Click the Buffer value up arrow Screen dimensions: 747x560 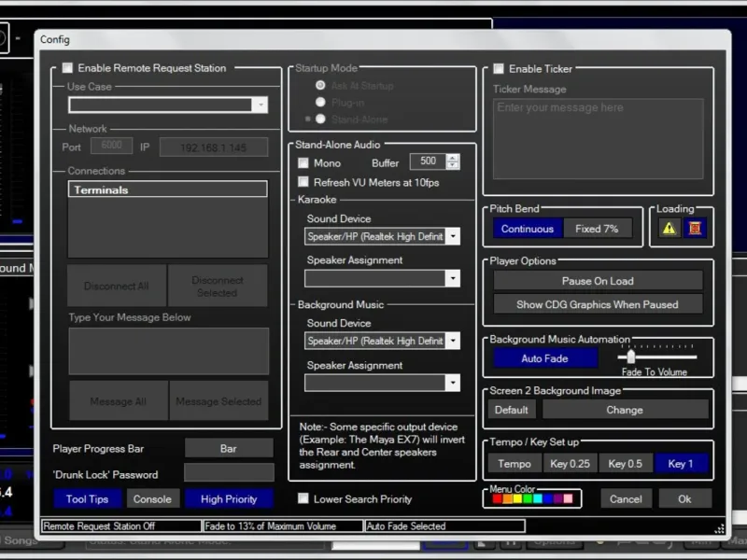(x=453, y=158)
